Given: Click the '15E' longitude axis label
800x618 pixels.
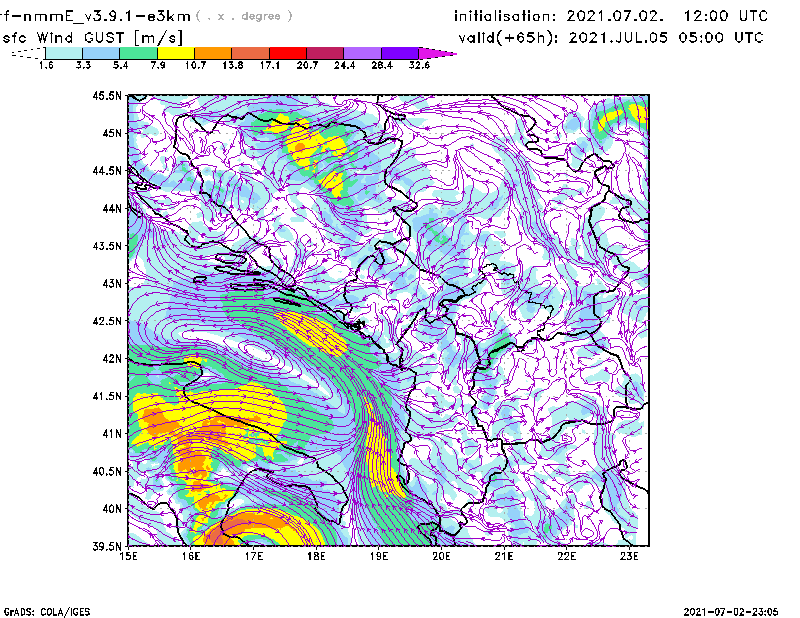Looking at the screenshot, I should point(128,556).
